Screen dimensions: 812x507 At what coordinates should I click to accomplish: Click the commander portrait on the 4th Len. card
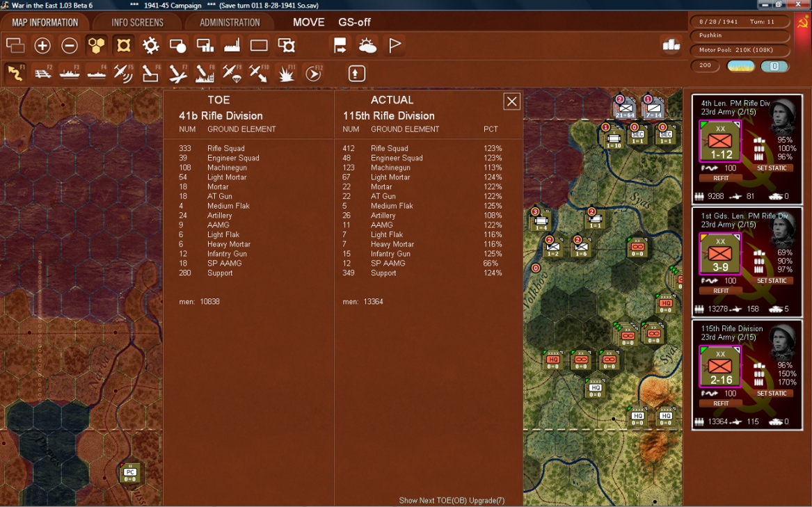coord(783,115)
